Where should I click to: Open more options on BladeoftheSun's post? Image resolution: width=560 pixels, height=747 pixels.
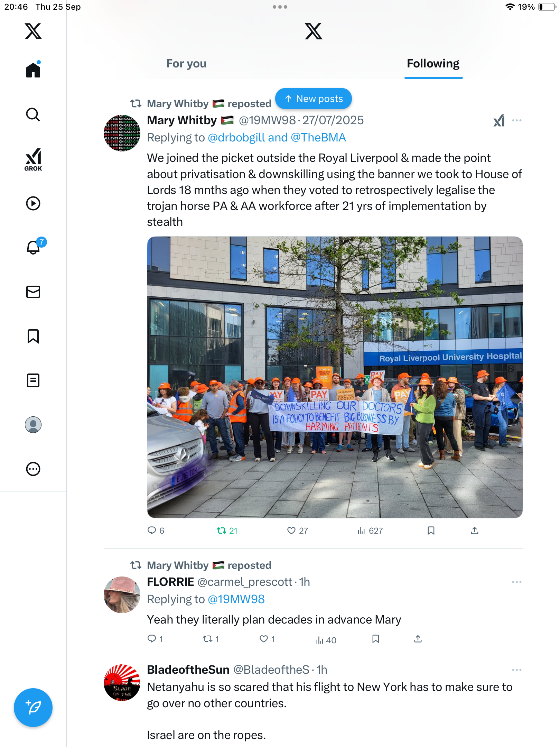click(517, 670)
